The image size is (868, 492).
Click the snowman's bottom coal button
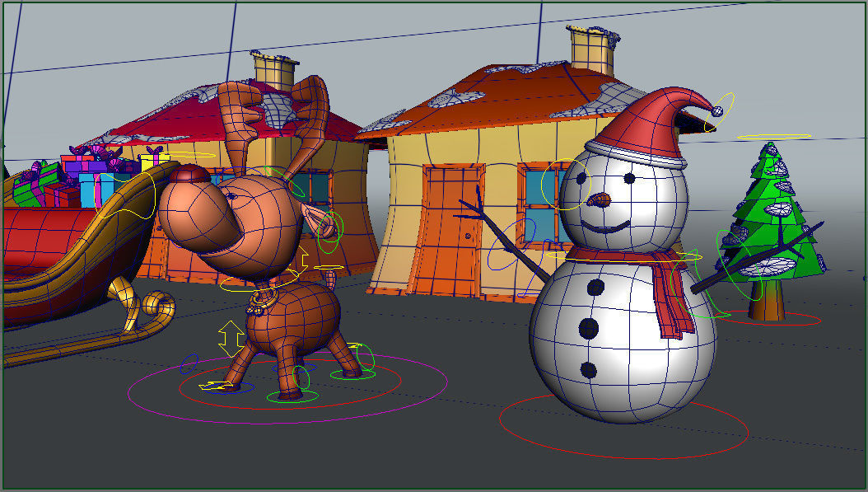pyautogui.click(x=589, y=369)
